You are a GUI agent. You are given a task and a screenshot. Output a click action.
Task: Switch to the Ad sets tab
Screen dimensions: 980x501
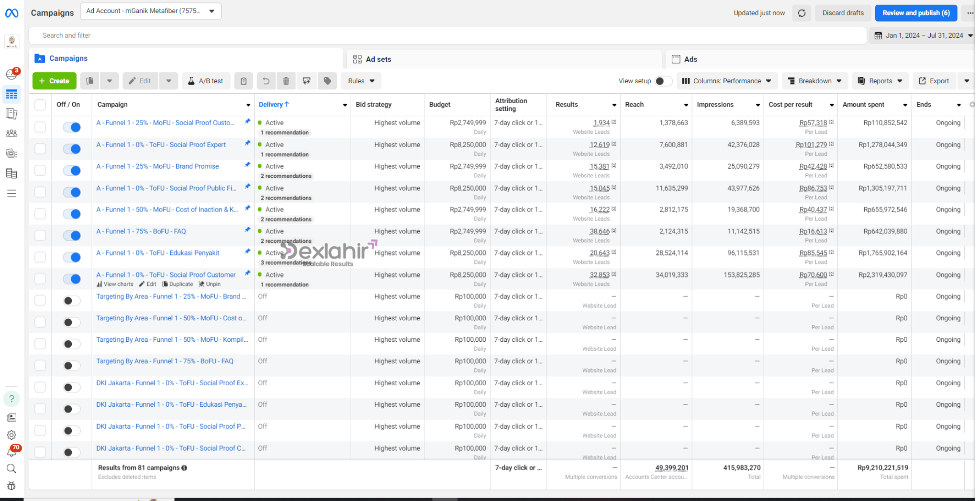pyautogui.click(x=378, y=59)
